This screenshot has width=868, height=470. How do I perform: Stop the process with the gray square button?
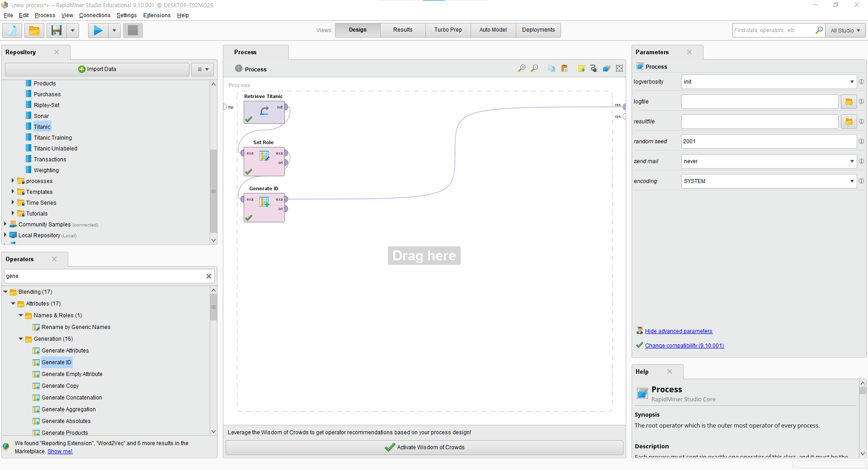point(133,30)
